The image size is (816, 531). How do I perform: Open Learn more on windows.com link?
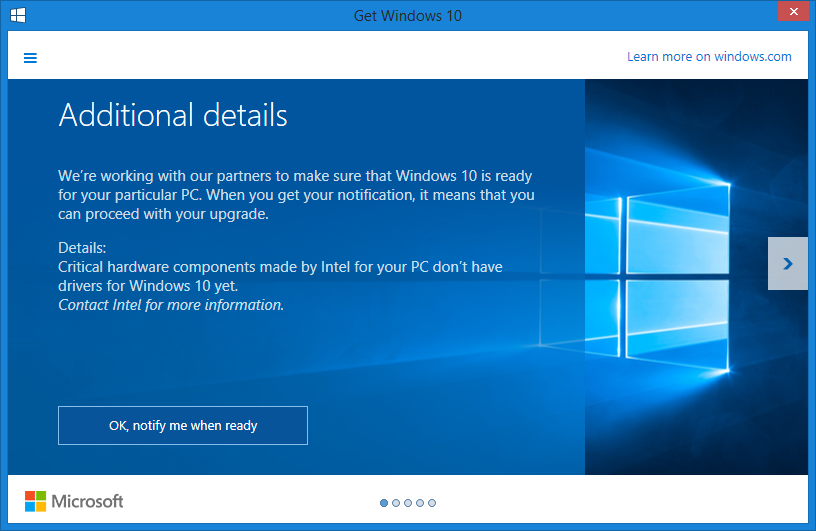click(709, 56)
